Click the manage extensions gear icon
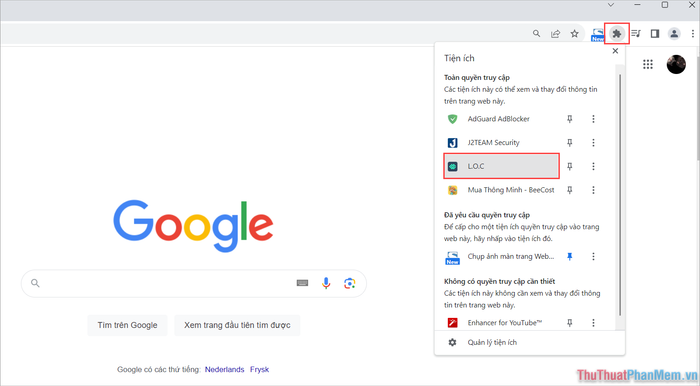Image resolution: width=700 pixels, height=386 pixels. pyautogui.click(x=452, y=342)
